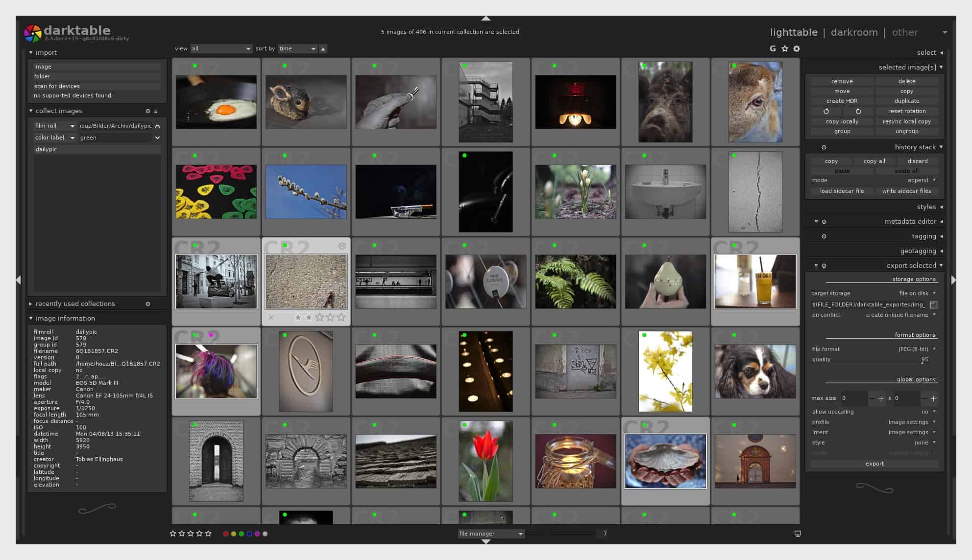Toggle blue color label

(249, 534)
